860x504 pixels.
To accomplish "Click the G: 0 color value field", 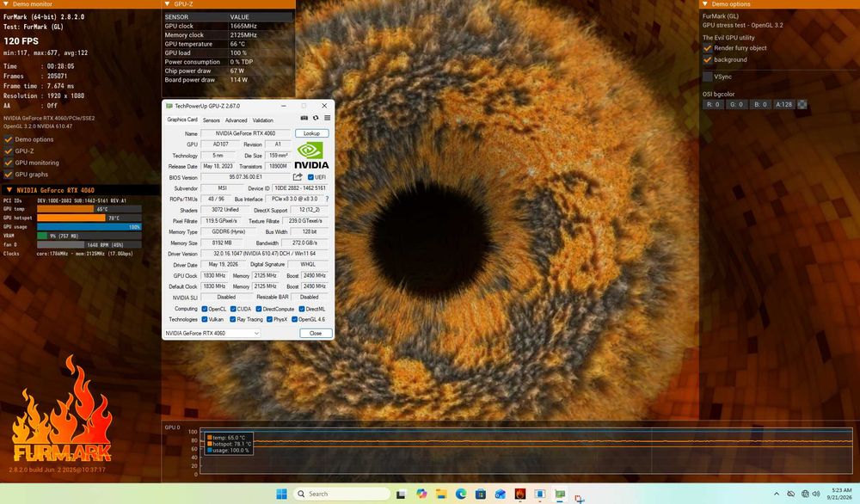I will (737, 104).
